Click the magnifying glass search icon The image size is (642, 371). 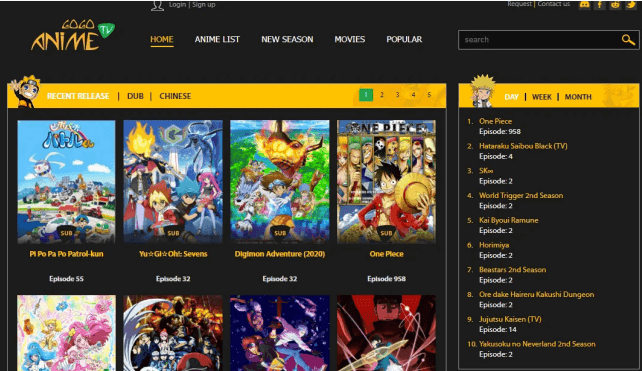click(628, 40)
